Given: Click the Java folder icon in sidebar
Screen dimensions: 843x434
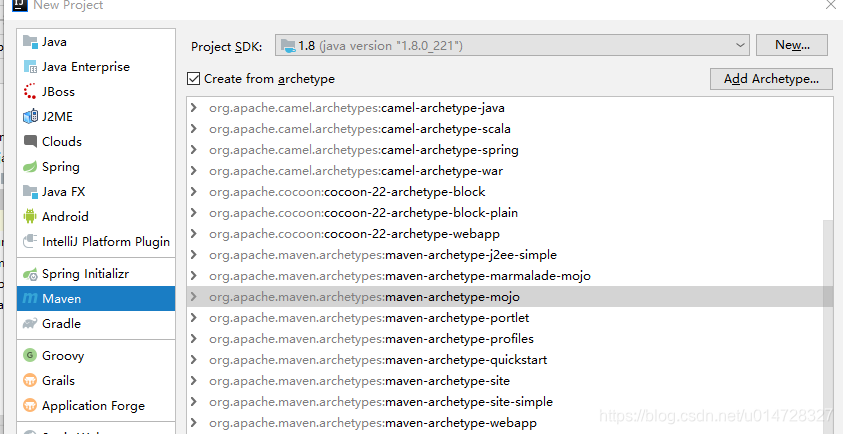Looking at the screenshot, I should (31, 42).
